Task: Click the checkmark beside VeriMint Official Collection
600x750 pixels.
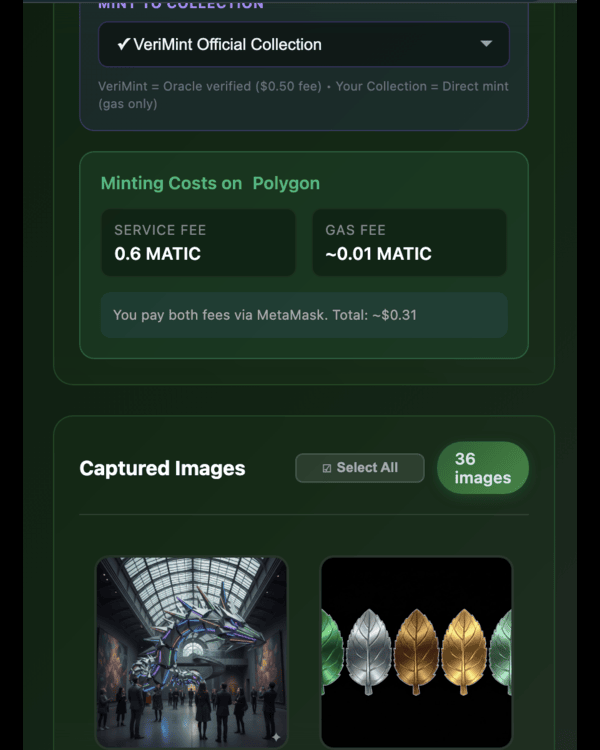Action: [x=123, y=44]
